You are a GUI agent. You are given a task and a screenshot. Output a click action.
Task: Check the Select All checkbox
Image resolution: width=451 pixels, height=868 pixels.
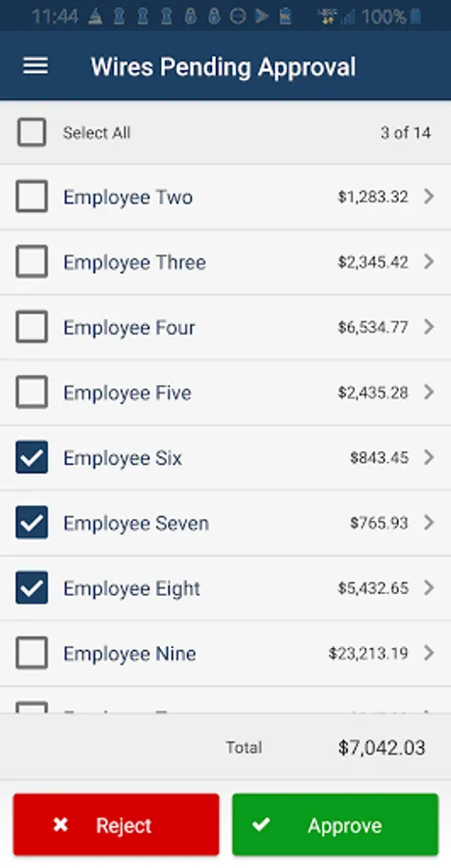click(32, 132)
